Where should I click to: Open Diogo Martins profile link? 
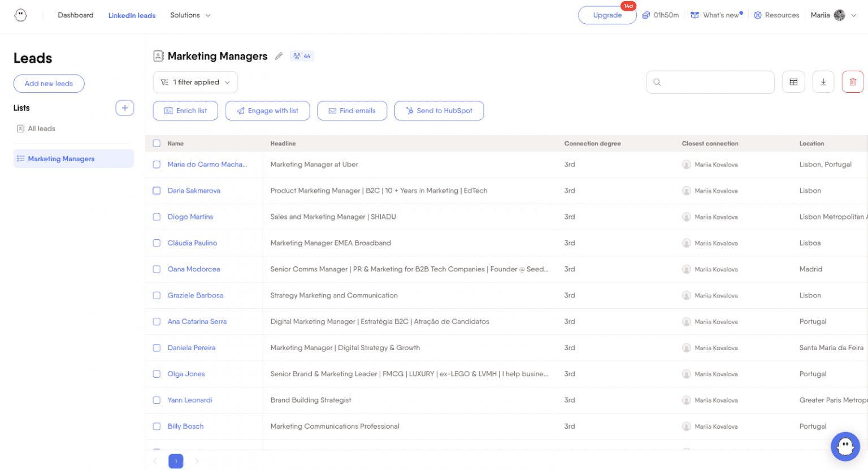tap(190, 217)
